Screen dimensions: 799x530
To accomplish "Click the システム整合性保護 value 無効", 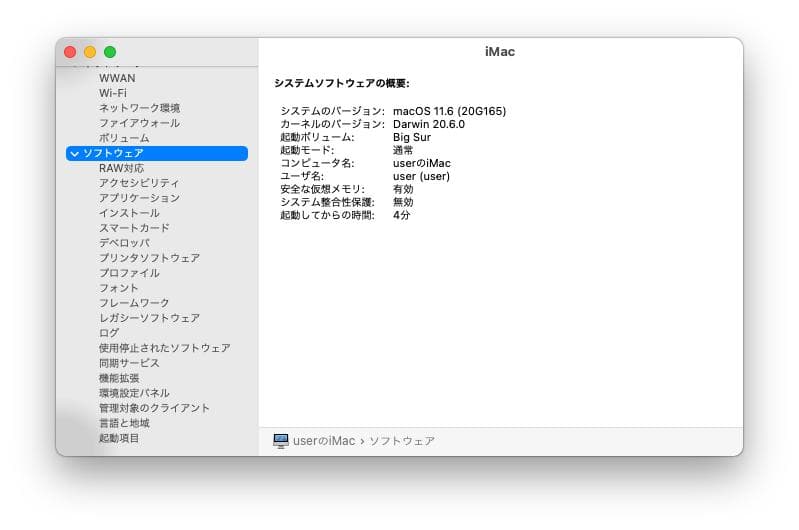I will (403, 202).
